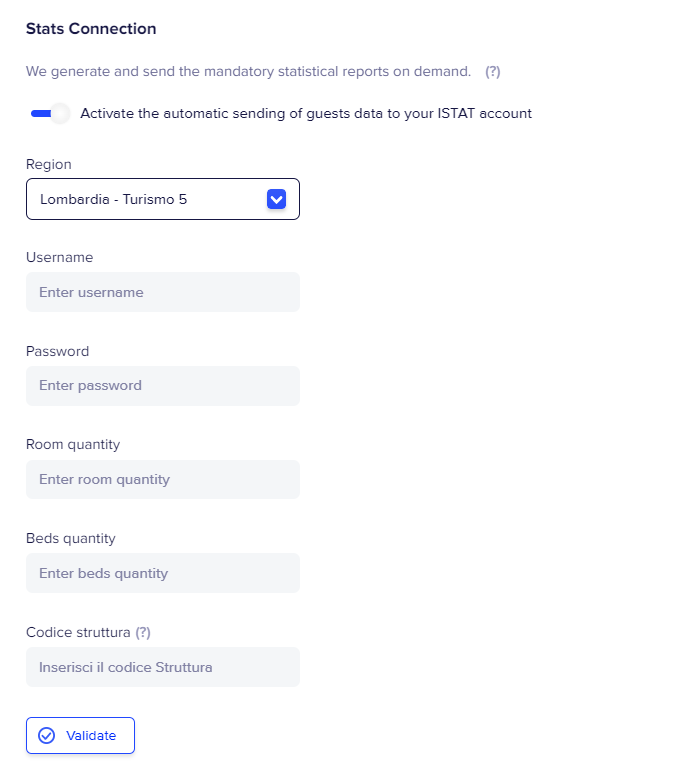This screenshot has width=697, height=767.
Task: Click the blue chevron icon in Region selector
Action: click(x=277, y=199)
